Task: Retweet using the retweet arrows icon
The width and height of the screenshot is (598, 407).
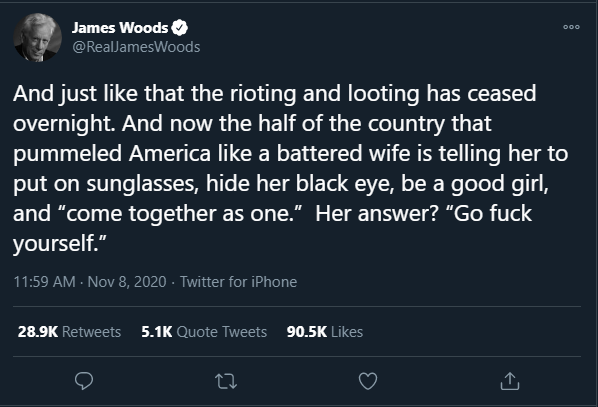Action: pyautogui.click(x=226, y=381)
